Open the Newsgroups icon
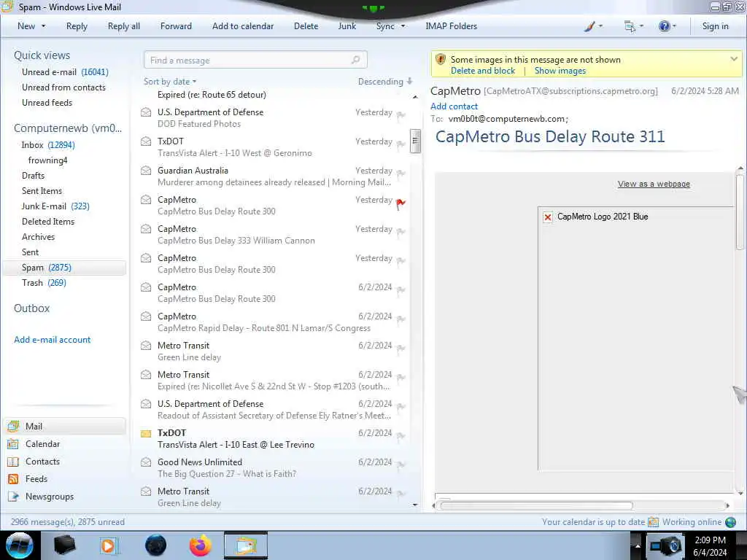 point(13,497)
